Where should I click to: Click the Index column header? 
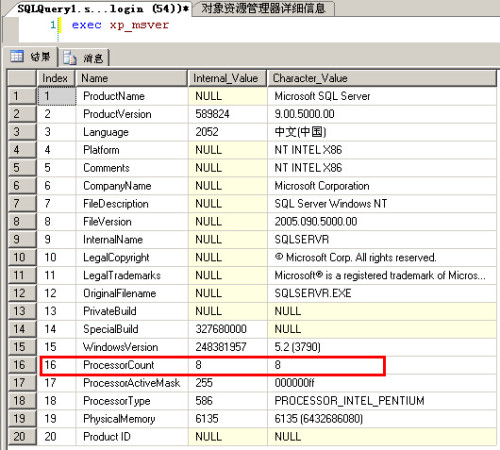pyautogui.click(x=56, y=78)
